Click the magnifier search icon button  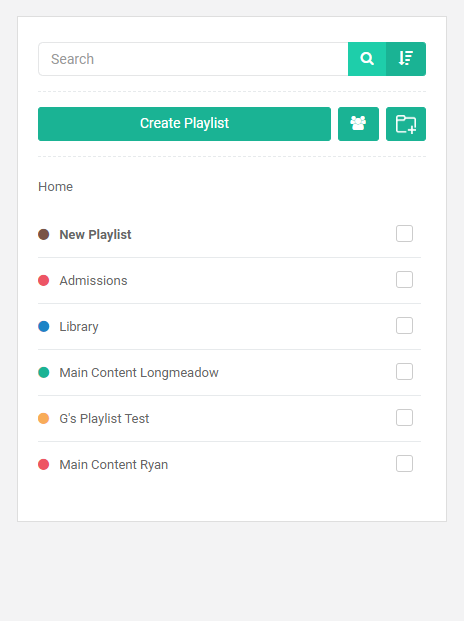(367, 59)
